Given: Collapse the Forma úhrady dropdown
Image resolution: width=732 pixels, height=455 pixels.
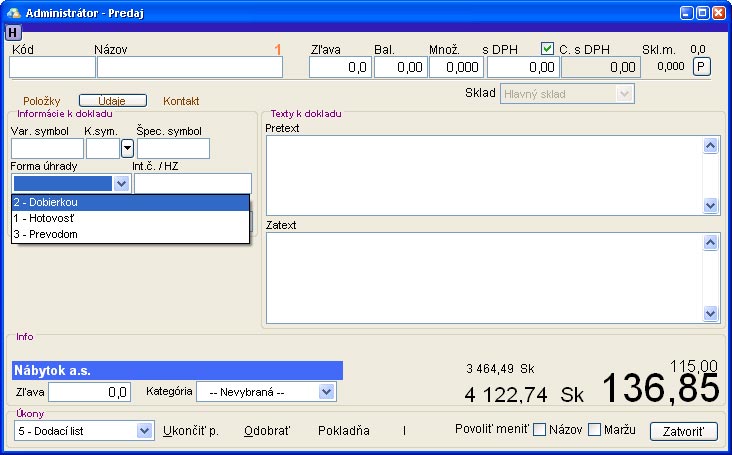Looking at the screenshot, I should coord(121,183).
